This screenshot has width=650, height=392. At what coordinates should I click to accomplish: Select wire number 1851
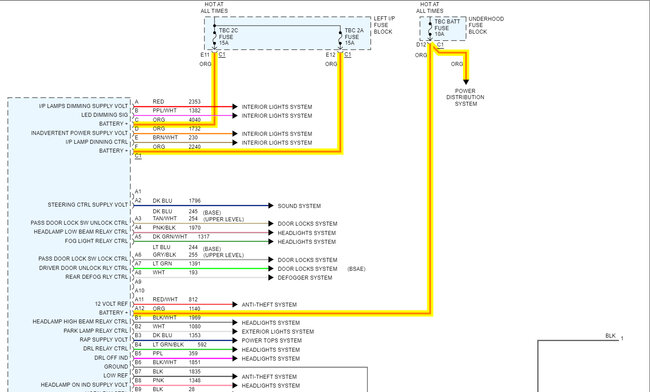(194, 362)
